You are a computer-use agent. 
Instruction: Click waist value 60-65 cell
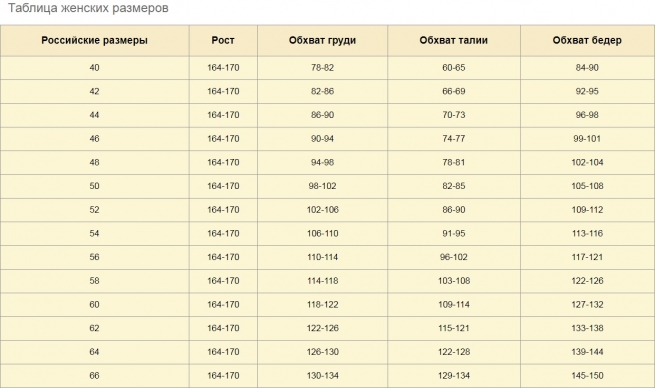coord(454,68)
